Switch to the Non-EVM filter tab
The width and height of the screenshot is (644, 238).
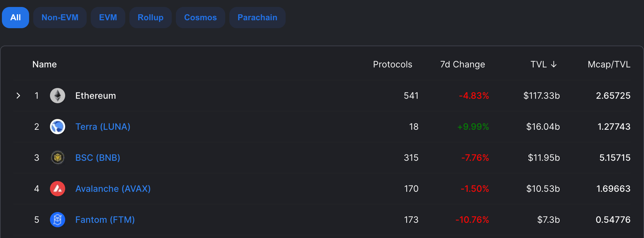60,18
